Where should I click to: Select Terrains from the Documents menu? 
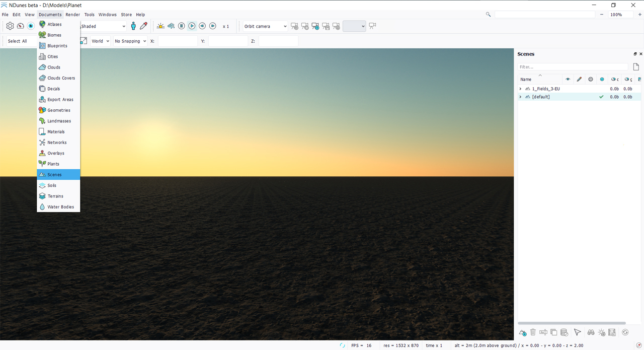(55, 196)
